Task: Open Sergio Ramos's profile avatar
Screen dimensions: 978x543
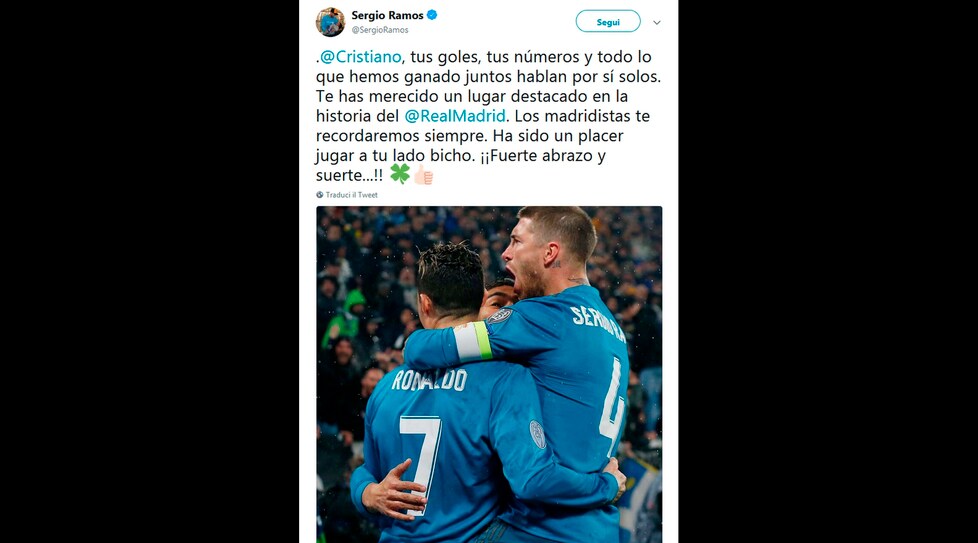Action: click(330, 22)
